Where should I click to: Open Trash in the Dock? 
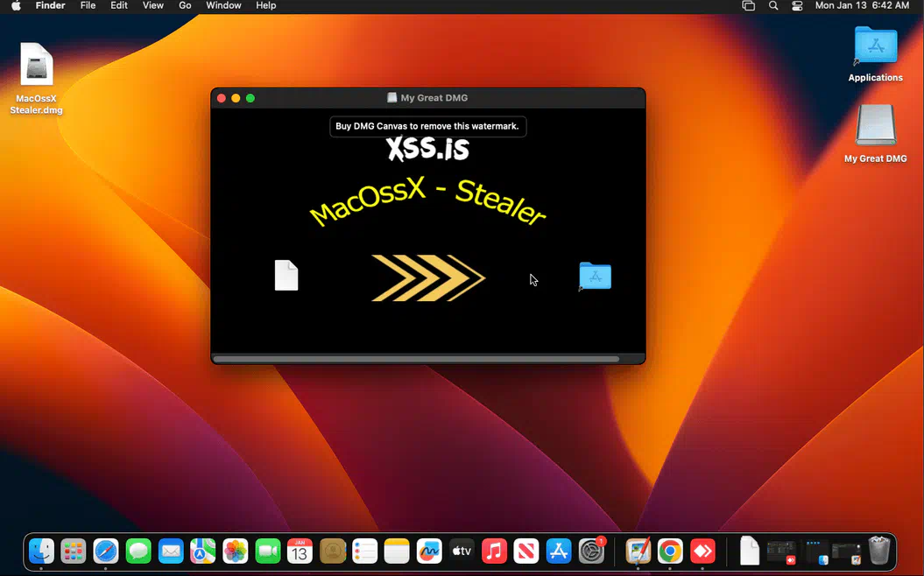click(x=879, y=551)
